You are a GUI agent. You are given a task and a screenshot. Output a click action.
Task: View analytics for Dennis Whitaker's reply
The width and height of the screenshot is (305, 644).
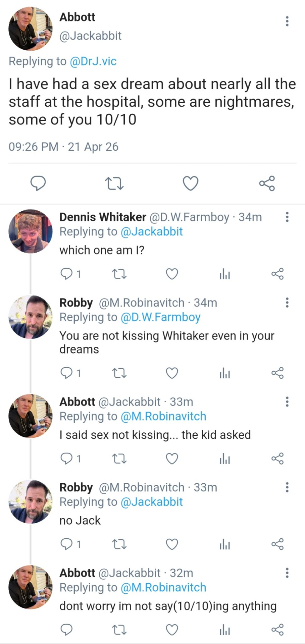coord(224,274)
